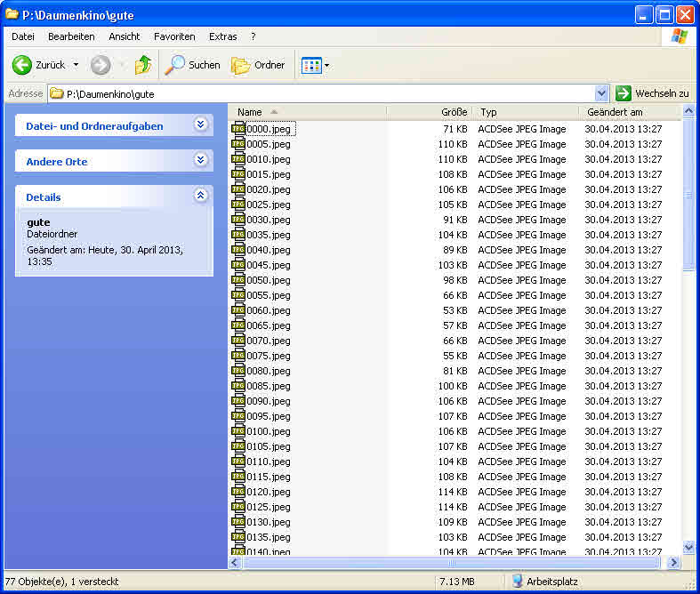Click the JPG icon of 0000.jpeg

(x=238, y=129)
